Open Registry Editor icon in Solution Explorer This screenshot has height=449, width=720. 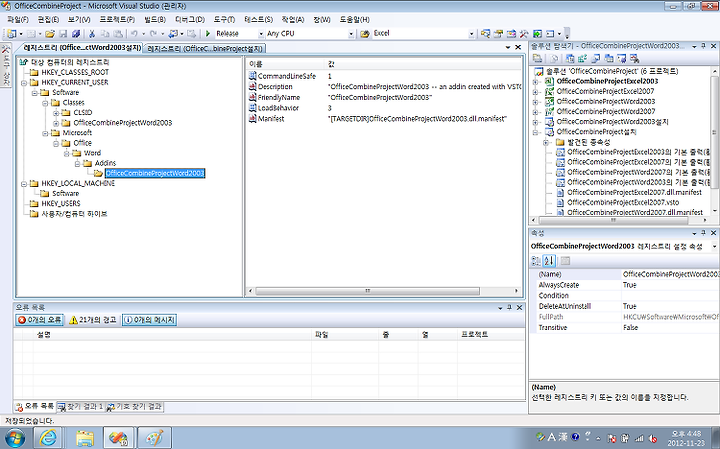point(583,58)
